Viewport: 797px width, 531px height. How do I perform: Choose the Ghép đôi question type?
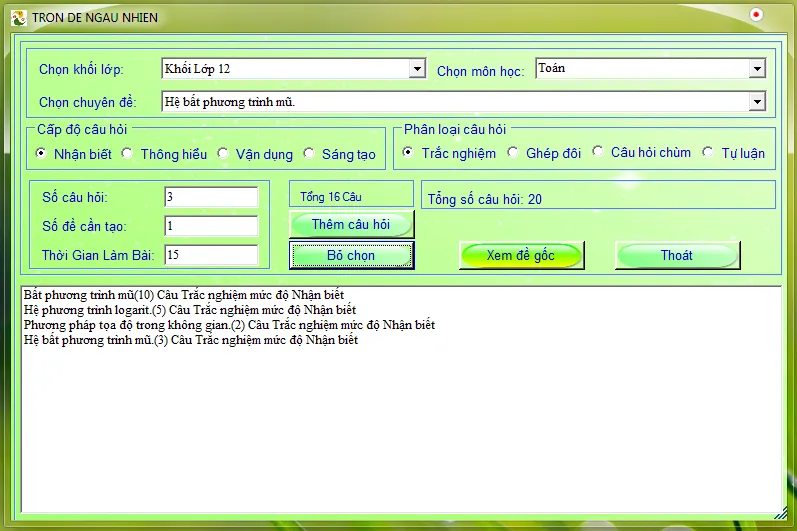(514, 153)
